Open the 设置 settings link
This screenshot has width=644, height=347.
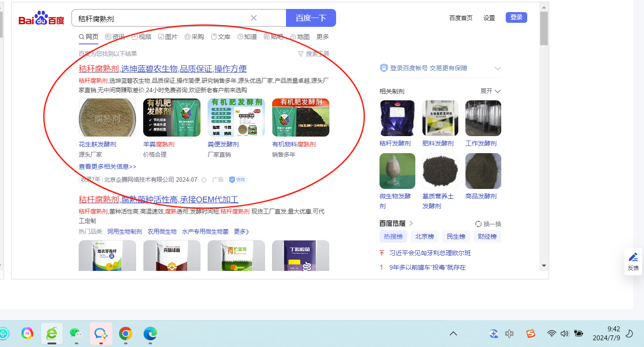click(489, 18)
